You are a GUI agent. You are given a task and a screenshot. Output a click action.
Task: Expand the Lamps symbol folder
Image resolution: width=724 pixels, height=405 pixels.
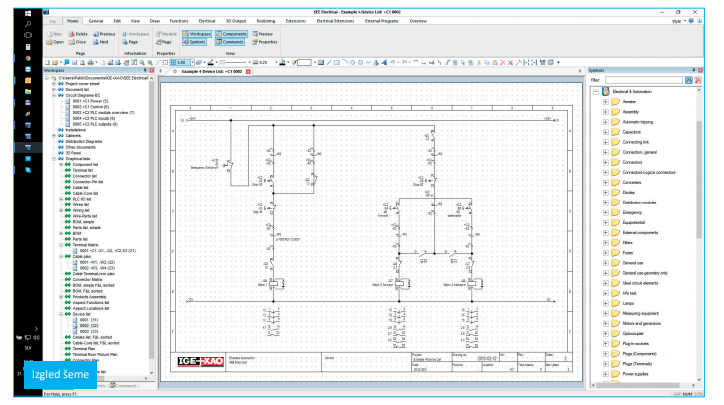pos(605,303)
